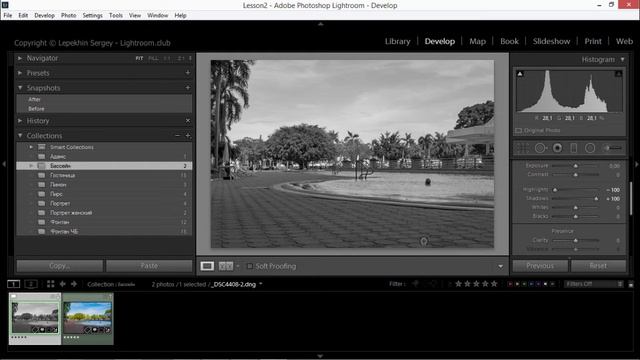Click the Paste settings button

click(149, 266)
